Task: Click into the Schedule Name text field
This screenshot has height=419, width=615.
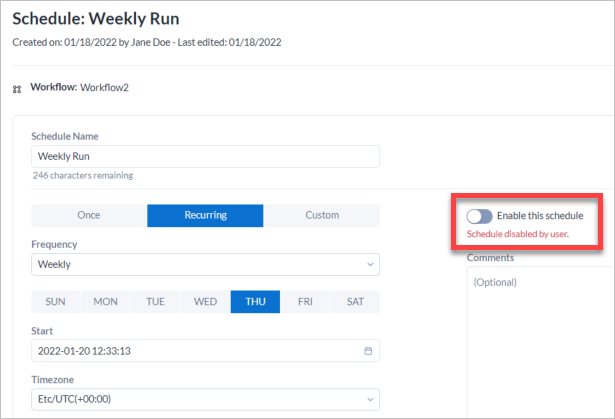Action: pyautogui.click(x=205, y=157)
